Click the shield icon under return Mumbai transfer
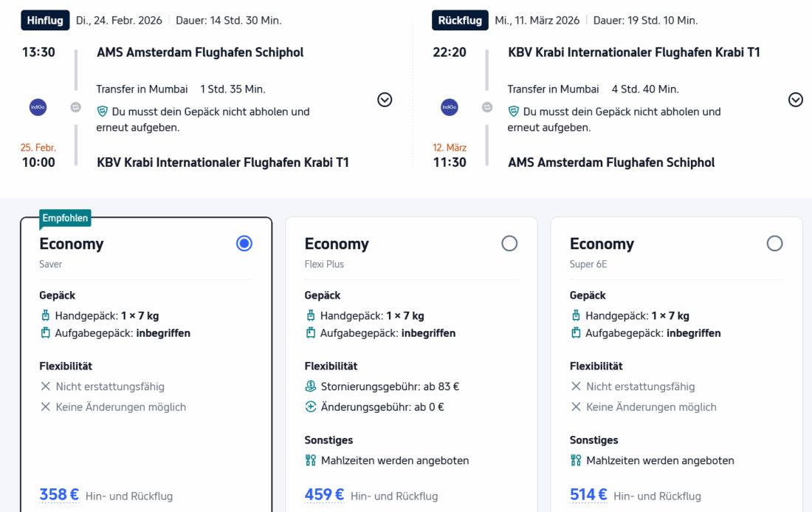Screen dimensions: 812x512 coord(514,112)
